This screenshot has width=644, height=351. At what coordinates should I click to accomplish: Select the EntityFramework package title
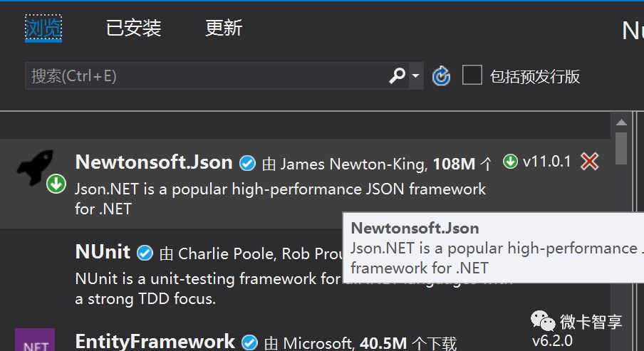pyautogui.click(x=155, y=342)
